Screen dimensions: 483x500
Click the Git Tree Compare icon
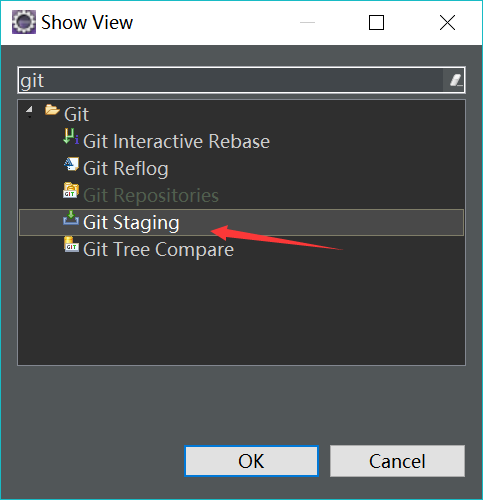pyautogui.click(x=71, y=244)
